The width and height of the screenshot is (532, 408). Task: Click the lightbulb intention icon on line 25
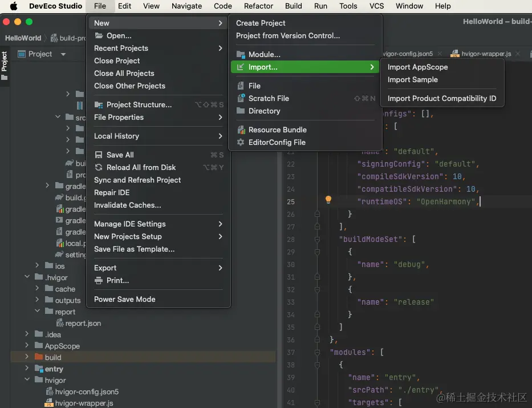(328, 200)
